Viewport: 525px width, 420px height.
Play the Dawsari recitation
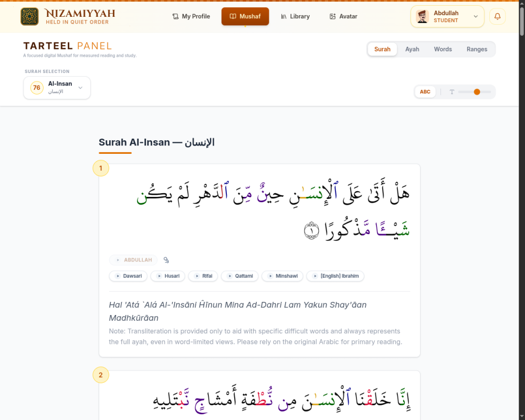coord(128,276)
